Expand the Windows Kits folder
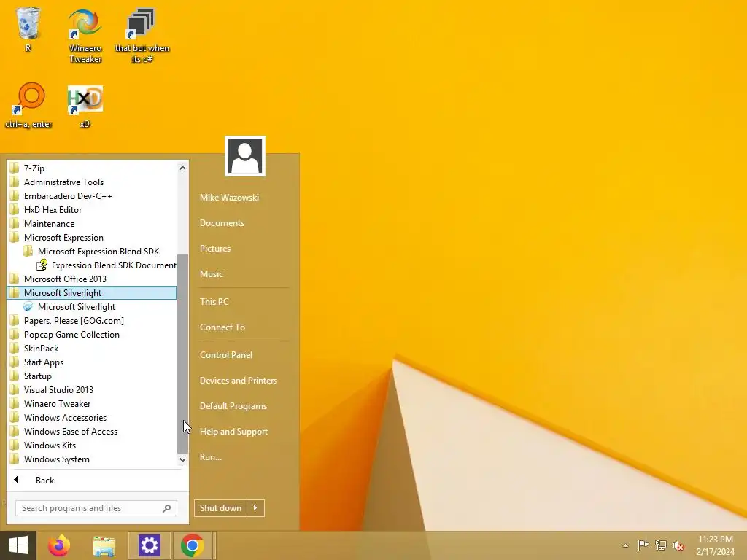 point(91,445)
